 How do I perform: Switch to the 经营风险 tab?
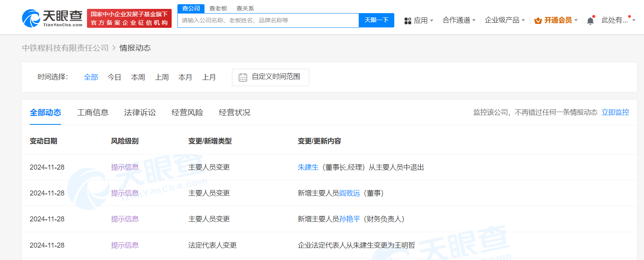tap(187, 112)
